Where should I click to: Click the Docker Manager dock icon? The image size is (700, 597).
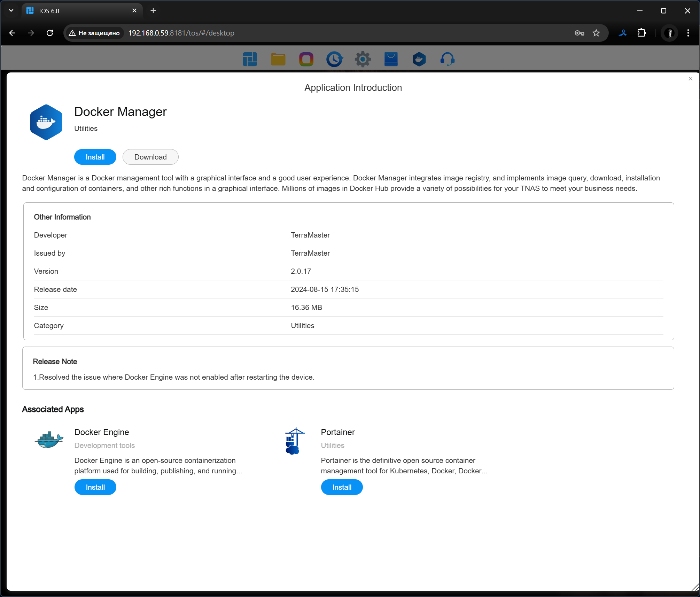(x=419, y=59)
